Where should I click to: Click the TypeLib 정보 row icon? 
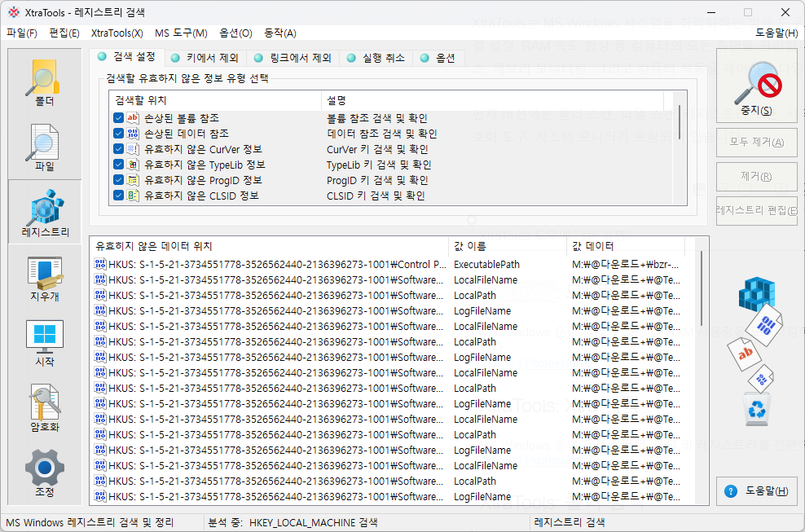tap(133, 165)
